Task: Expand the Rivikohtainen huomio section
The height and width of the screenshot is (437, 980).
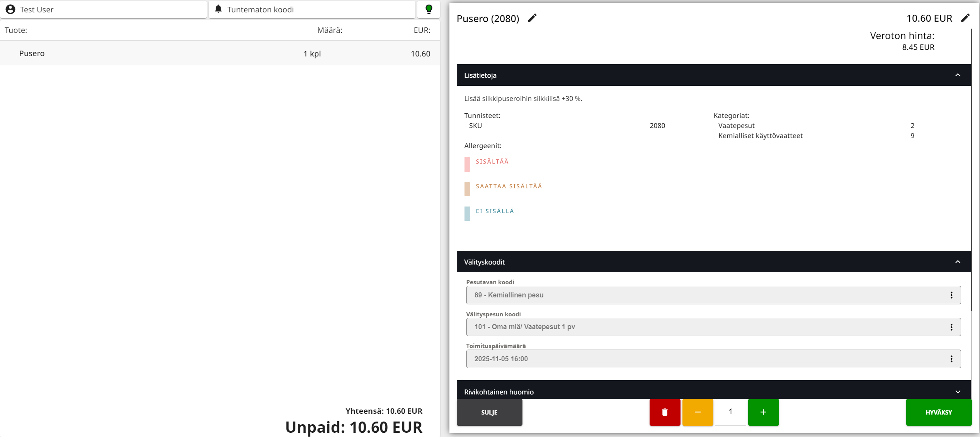Action: (958, 392)
